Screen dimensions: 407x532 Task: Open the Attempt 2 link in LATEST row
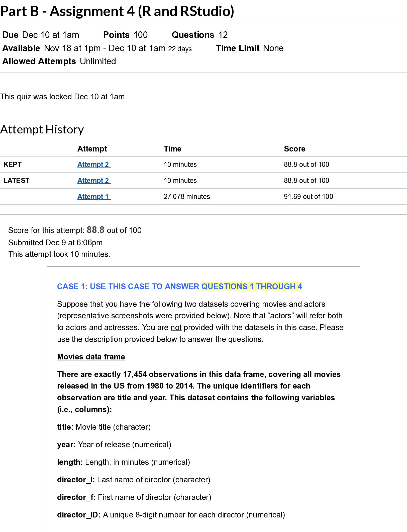click(94, 180)
